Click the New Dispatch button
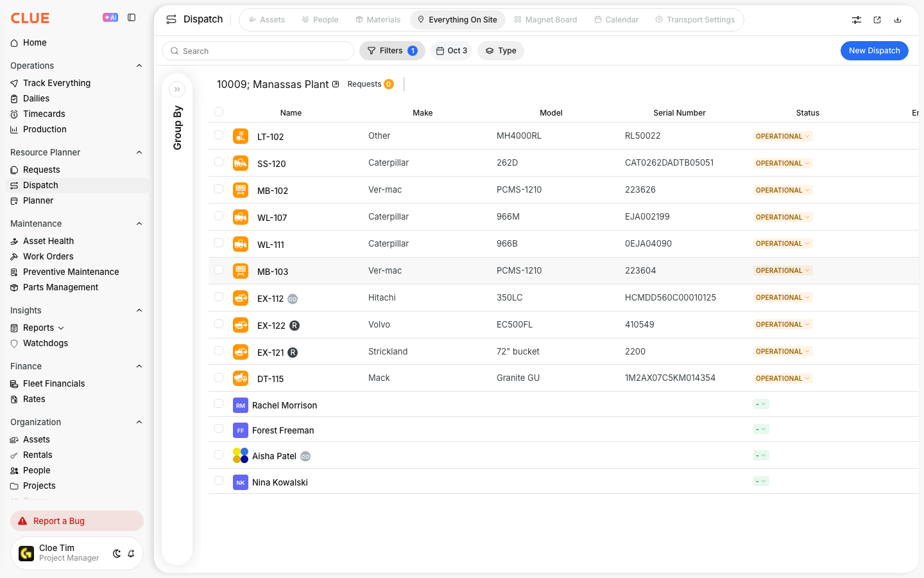The width and height of the screenshot is (924, 578). coord(875,51)
